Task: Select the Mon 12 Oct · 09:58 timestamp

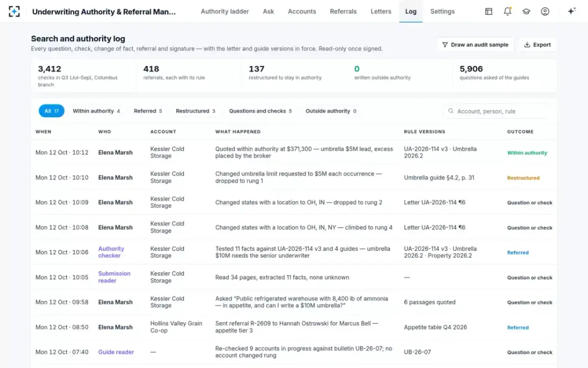Action: tap(62, 302)
